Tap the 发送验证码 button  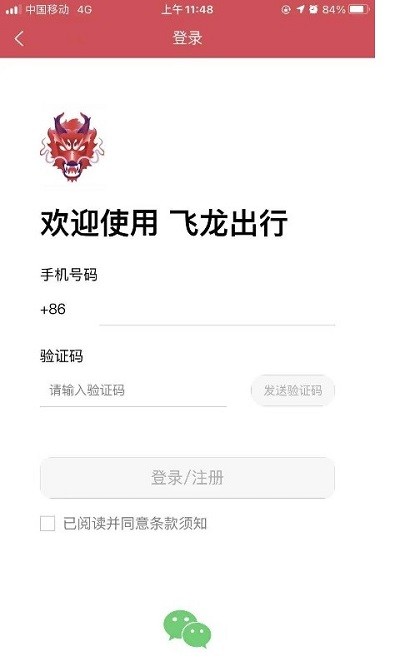293,390
